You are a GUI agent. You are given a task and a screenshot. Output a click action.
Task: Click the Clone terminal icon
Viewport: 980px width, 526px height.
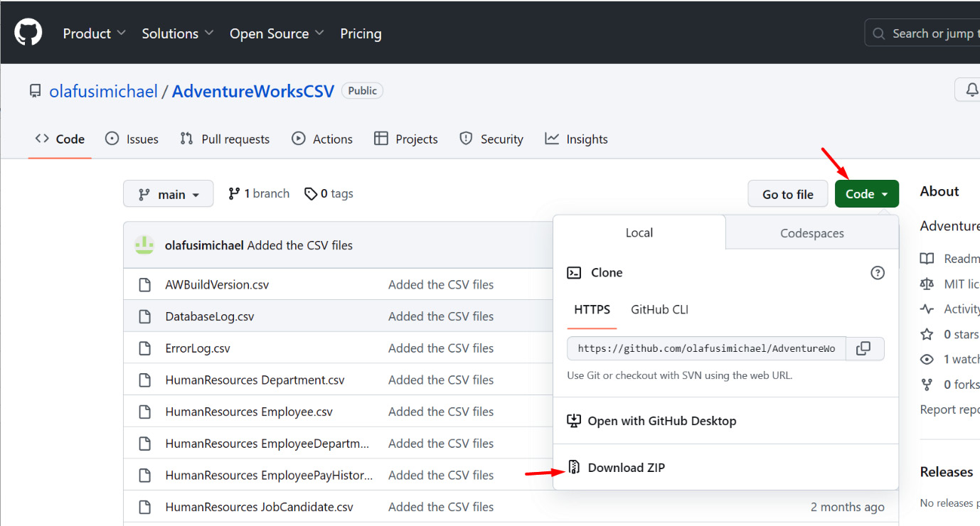pyautogui.click(x=574, y=272)
